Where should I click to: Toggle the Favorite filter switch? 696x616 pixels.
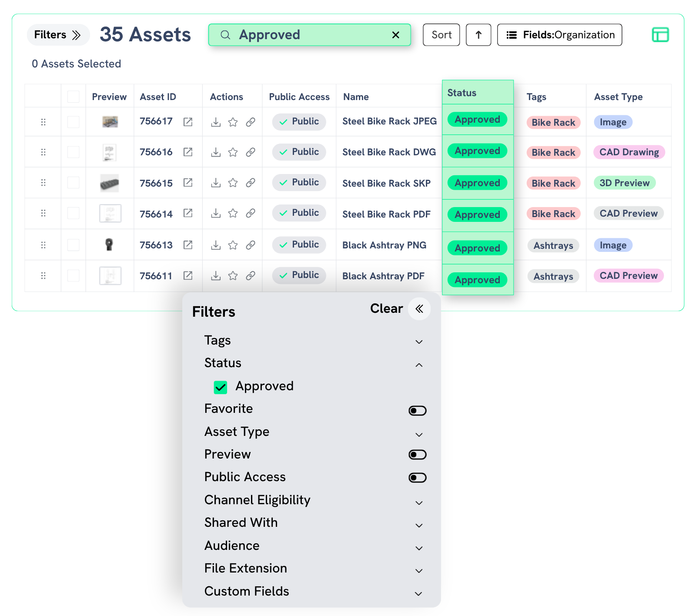point(418,411)
